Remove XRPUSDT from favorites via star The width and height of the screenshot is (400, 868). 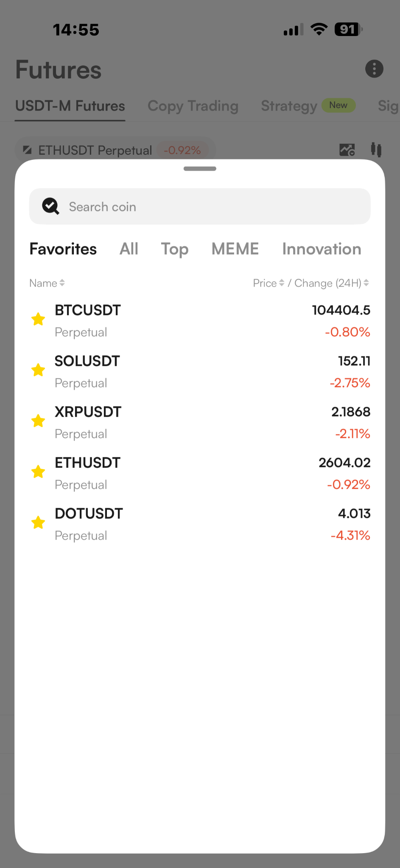point(38,421)
